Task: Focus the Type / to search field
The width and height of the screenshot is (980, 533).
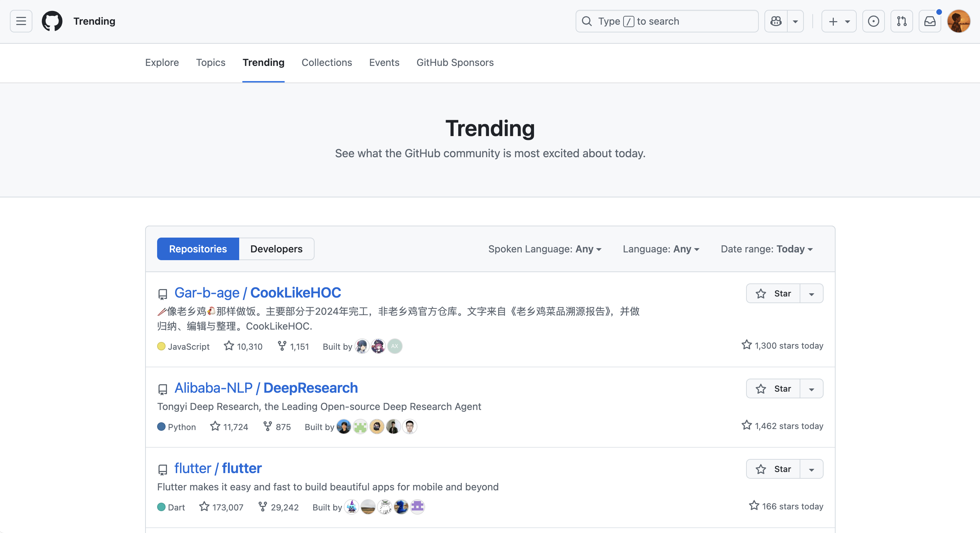Action: click(667, 21)
